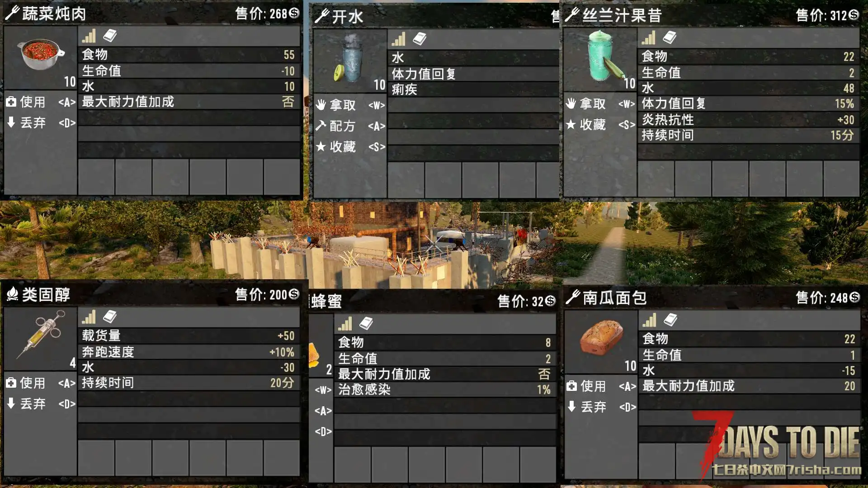Open description book icon in 类固醇 panel
The image size is (868, 488).
(110, 317)
